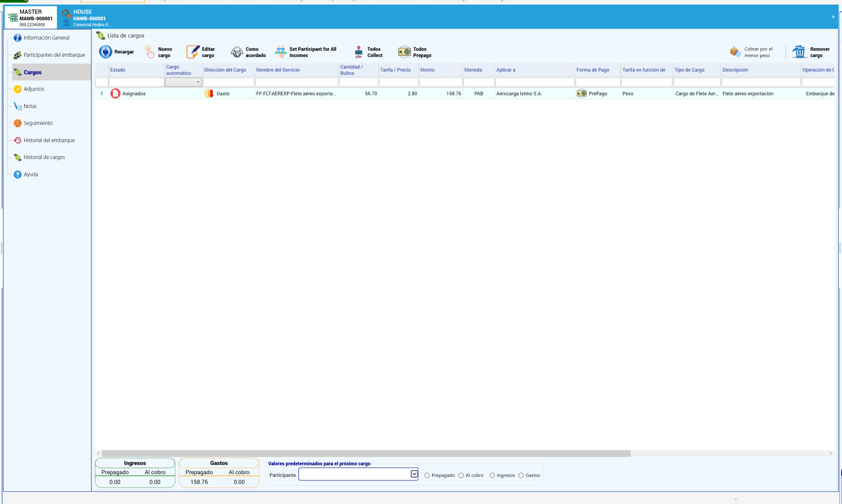Click the Todos Prepago money icon

coord(404,52)
